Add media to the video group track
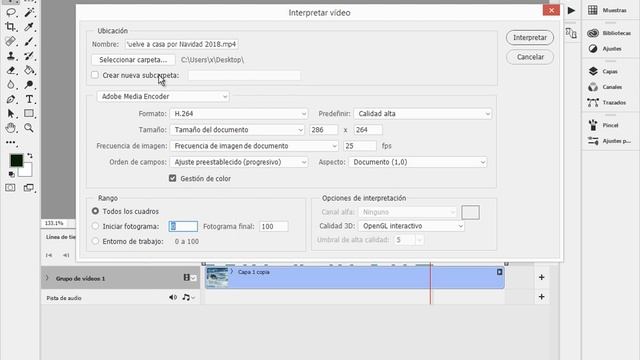This screenshot has height=360, width=640. tap(541, 277)
